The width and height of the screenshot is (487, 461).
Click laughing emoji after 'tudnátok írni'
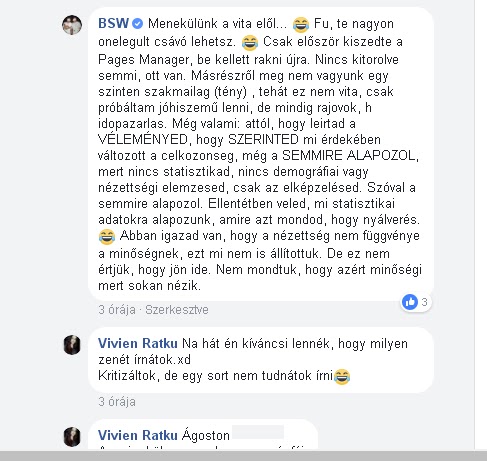click(x=342, y=377)
